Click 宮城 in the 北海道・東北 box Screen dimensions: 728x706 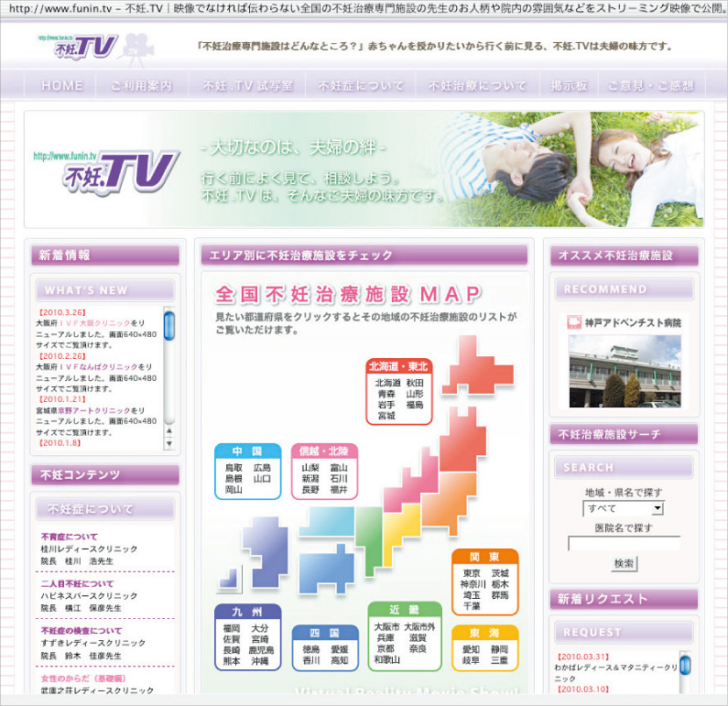386,416
